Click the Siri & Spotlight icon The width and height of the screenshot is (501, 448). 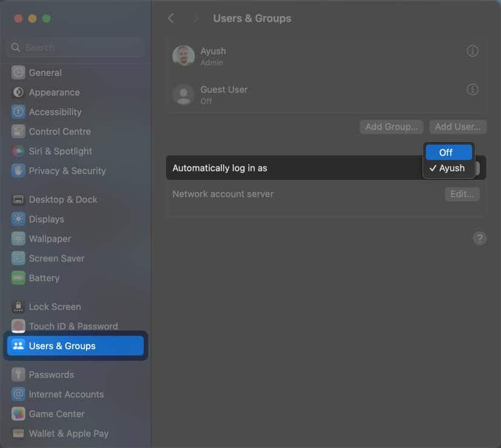tap(18, 151)
